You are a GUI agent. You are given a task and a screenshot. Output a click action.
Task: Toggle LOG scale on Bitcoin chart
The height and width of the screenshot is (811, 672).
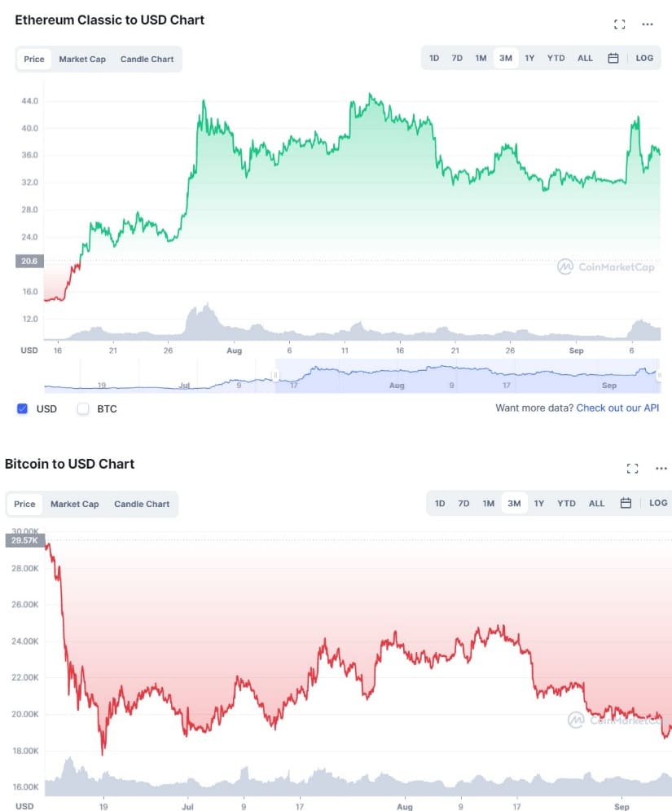pos(658,504)
